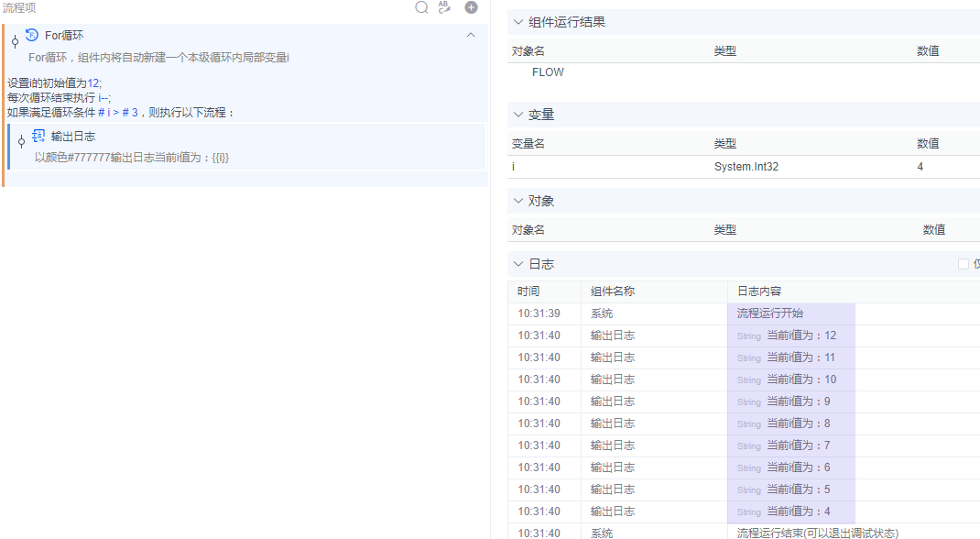
Task: Click the connector dot beside the For循环 block
Action: coord(13,40)
